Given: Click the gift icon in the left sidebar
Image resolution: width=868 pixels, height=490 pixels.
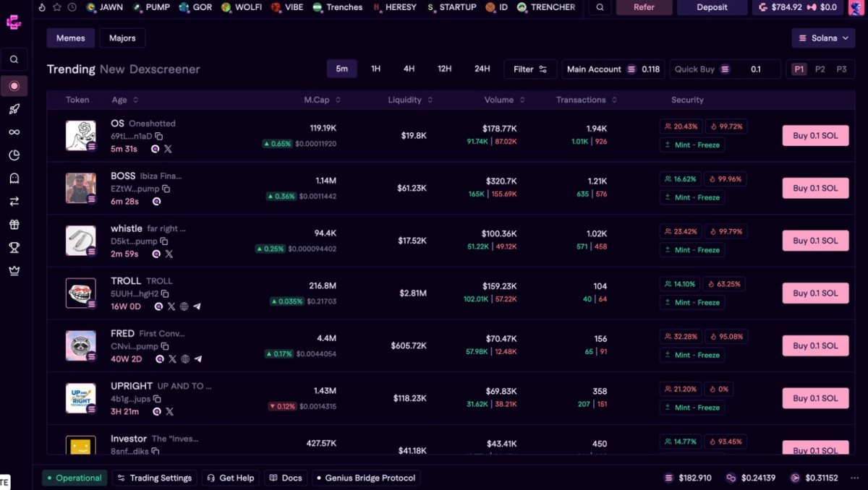Looking at the screenshot, I should tap(14, 224).
